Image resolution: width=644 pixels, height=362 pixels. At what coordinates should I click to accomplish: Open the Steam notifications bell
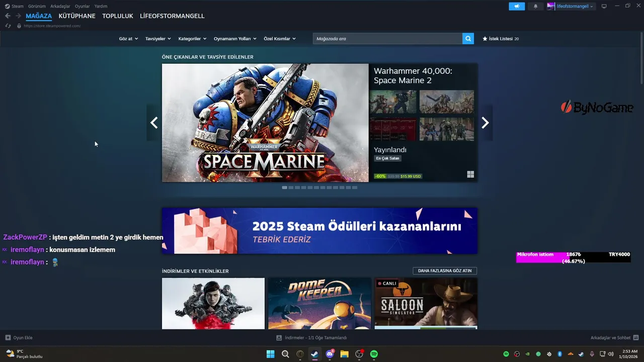tap(535, 6)
